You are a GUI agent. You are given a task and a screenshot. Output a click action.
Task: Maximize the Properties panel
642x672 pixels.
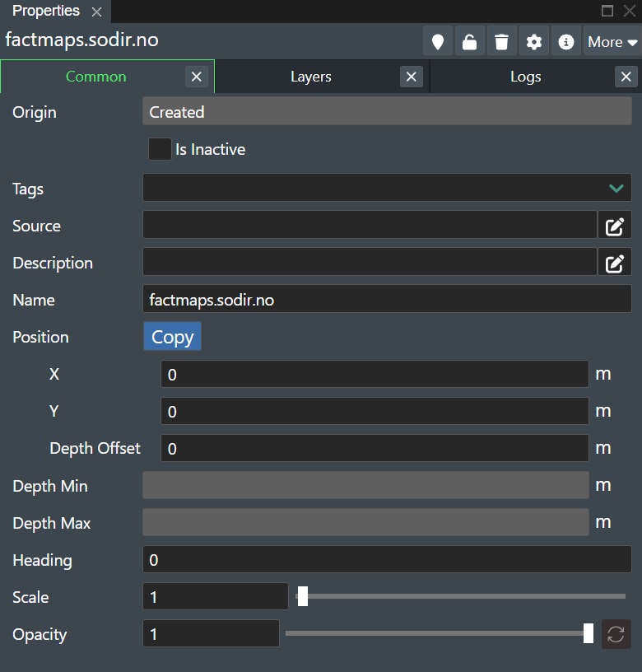[x=607, y=11]
